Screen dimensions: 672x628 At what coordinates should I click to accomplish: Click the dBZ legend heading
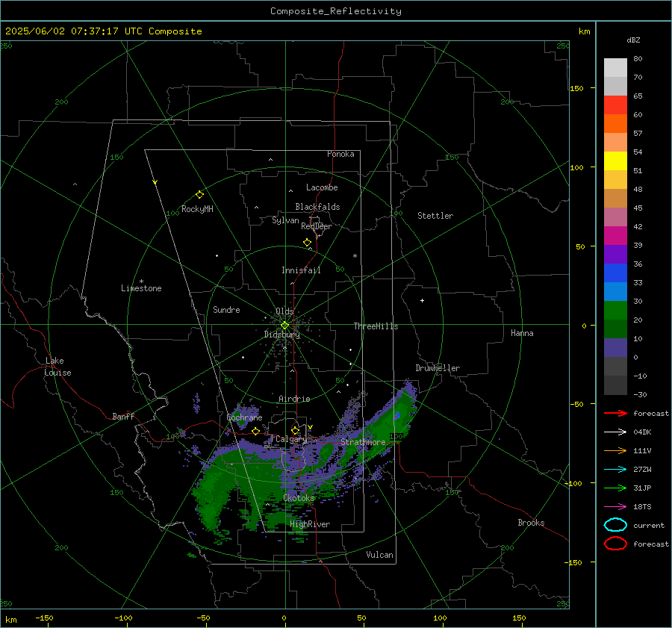[x=633, y=40]
